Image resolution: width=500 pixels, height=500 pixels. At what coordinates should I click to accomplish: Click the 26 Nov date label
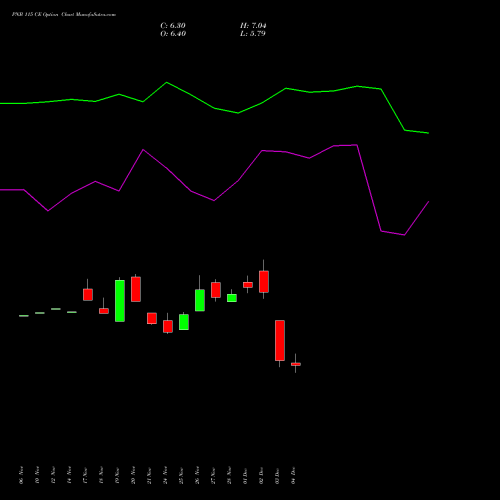197,475
